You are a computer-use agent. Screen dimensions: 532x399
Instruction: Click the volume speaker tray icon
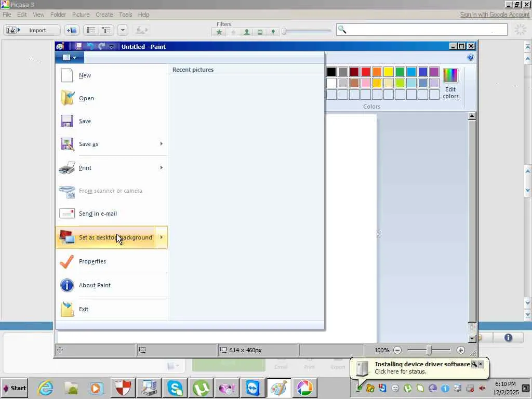482,388
